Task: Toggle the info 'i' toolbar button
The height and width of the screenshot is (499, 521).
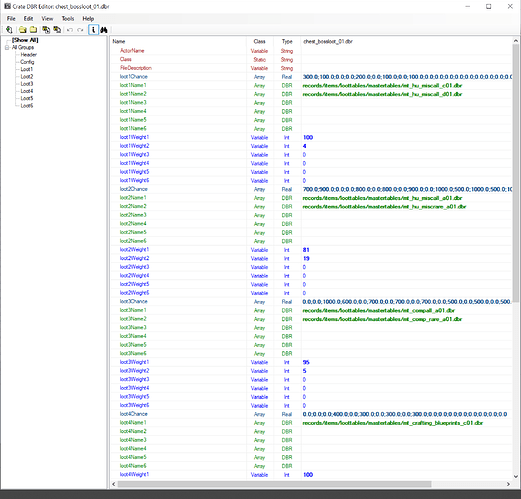Action: (93, 30)
